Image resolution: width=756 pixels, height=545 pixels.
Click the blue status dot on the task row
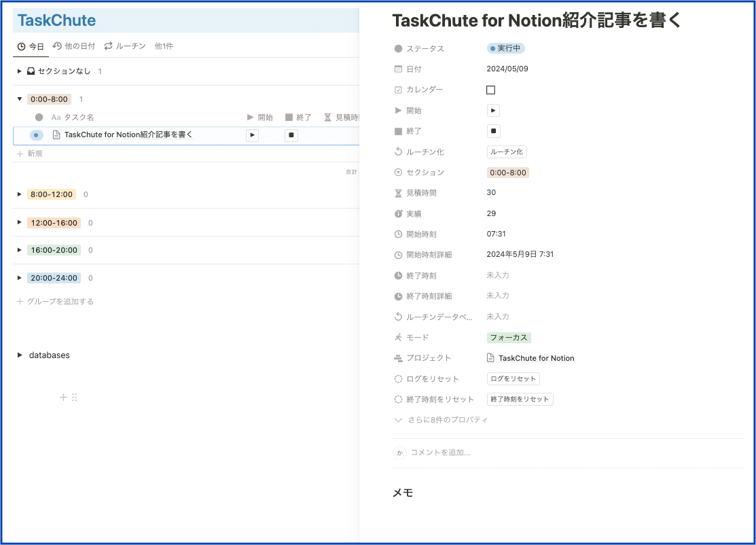pos(35,135)
